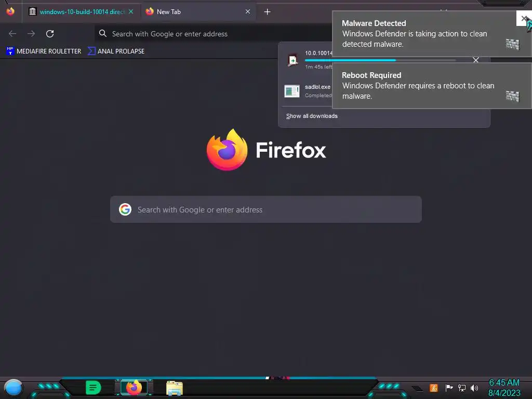This screenshot has width=532, height=399.
Task: Click the Reboot Required notification brick icon
Action: pos(512,96)
